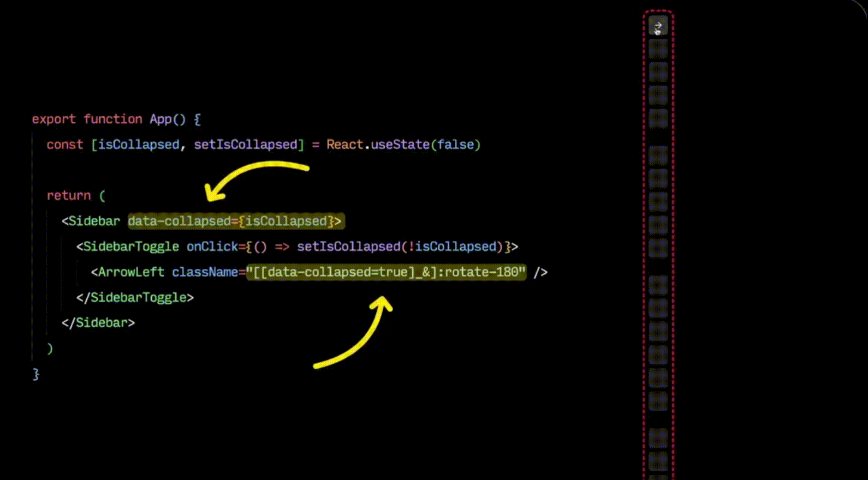The height and width of the screenshot is (480, 868).
Task: Click the closing "</Sidebar>" tag
Action: [98, 322]
